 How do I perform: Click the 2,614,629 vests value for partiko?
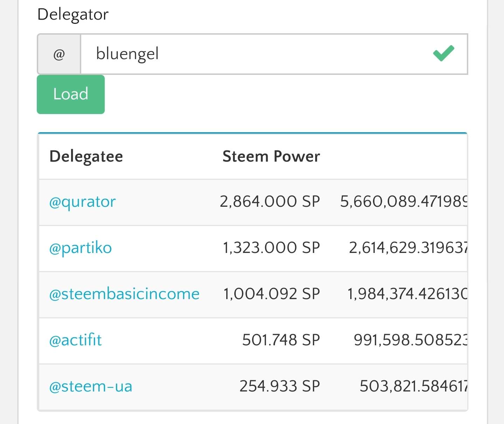[408, 248]
